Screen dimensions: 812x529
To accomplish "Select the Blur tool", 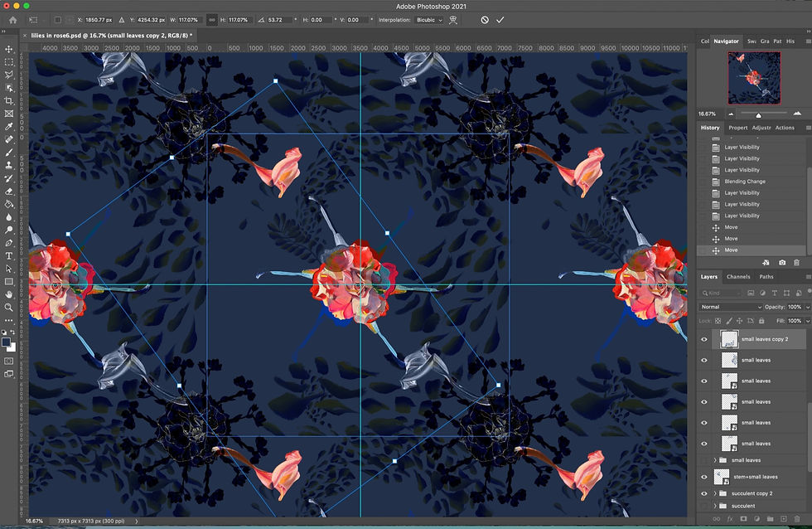I will pyautogui.click(x=9, y=217).
